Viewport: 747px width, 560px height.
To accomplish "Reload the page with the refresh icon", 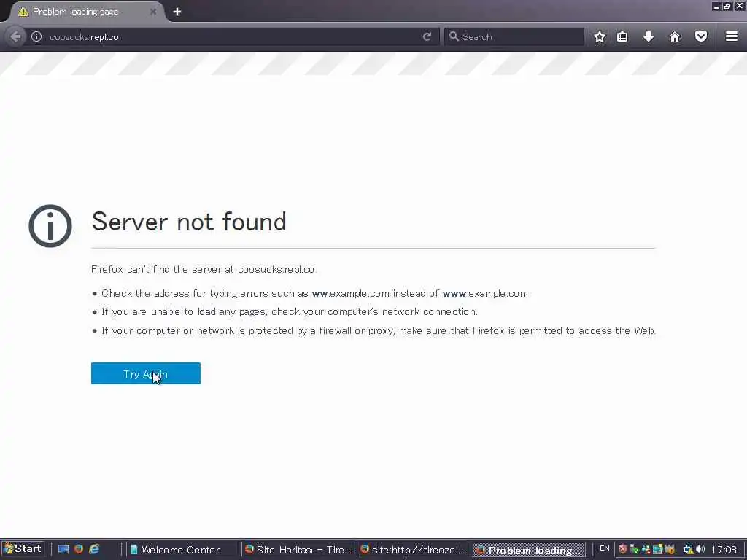I will tap(427, 36).
